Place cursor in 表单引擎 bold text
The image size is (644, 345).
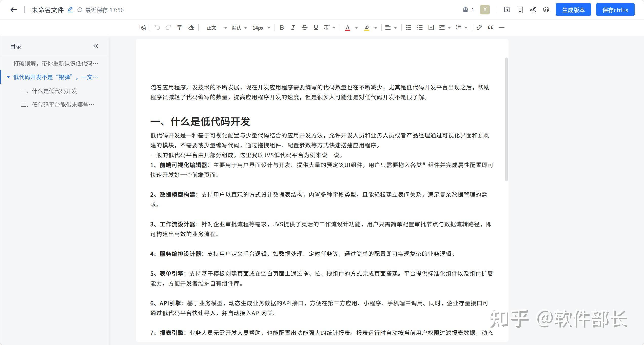click(171, 274)
